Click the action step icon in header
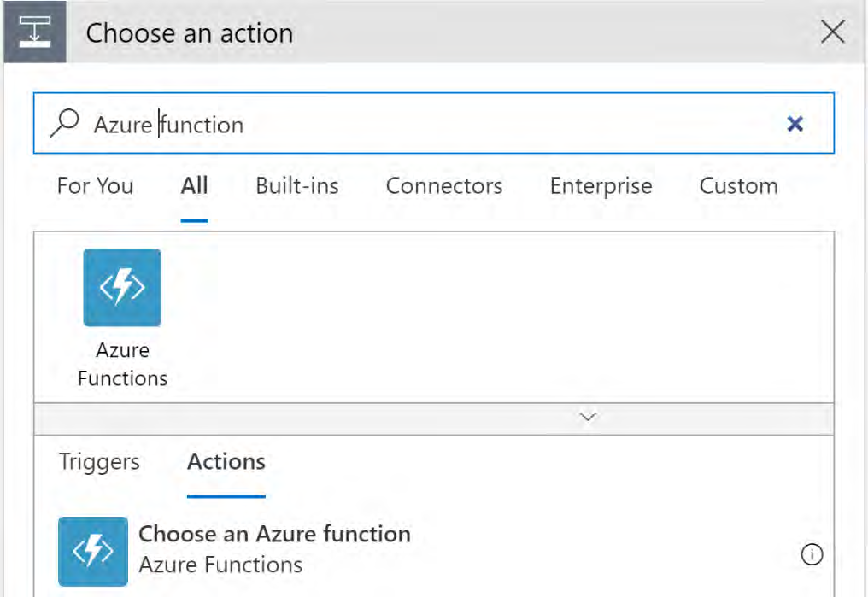 (x=34, y=32)
